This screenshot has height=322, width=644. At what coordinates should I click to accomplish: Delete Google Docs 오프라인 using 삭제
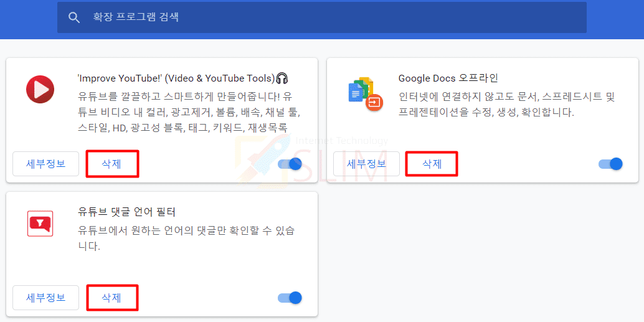click(x=432, y=164)
